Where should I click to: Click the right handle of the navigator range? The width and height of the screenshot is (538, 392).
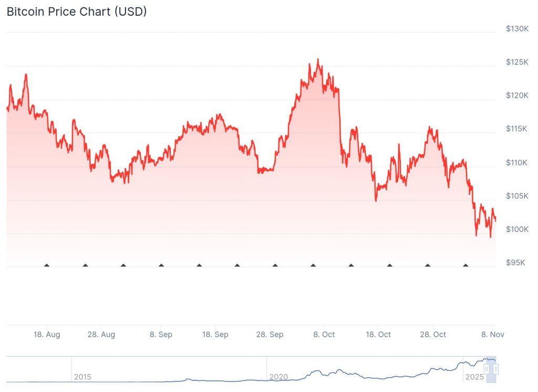(x=495, y=369)
